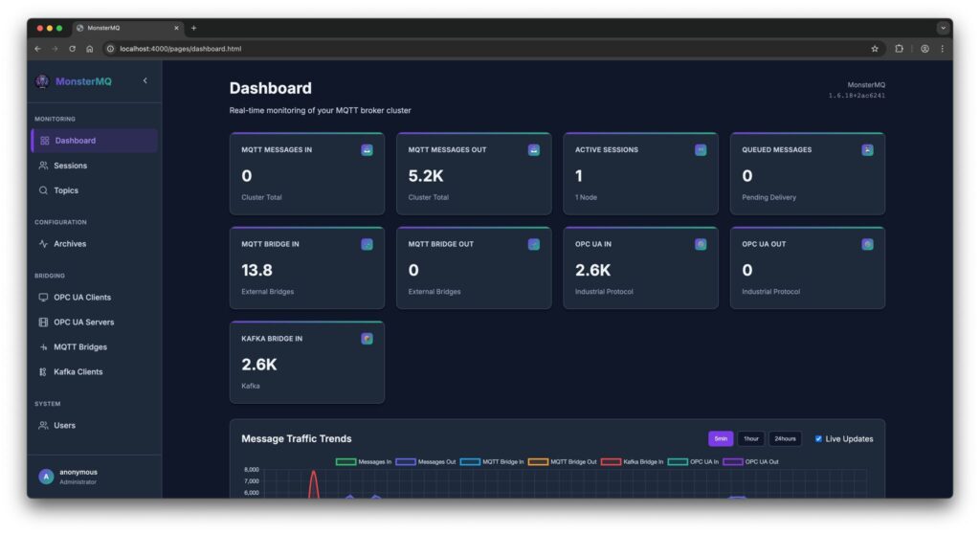Click the MQTT Messages In card icon
The image size is (980, 534).
click(367, 150)
